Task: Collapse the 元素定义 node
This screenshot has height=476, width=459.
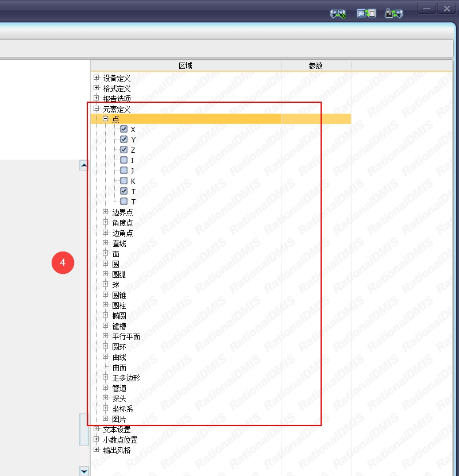Action: click(97, 109)
